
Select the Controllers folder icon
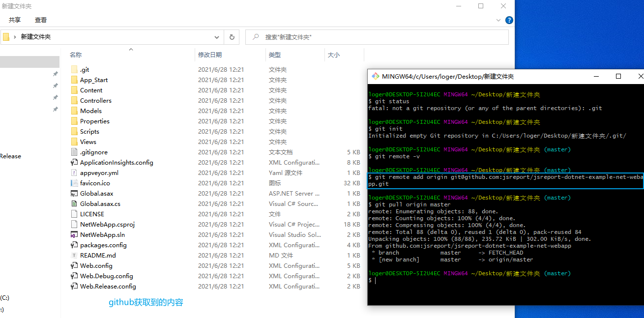pos(74,101)
